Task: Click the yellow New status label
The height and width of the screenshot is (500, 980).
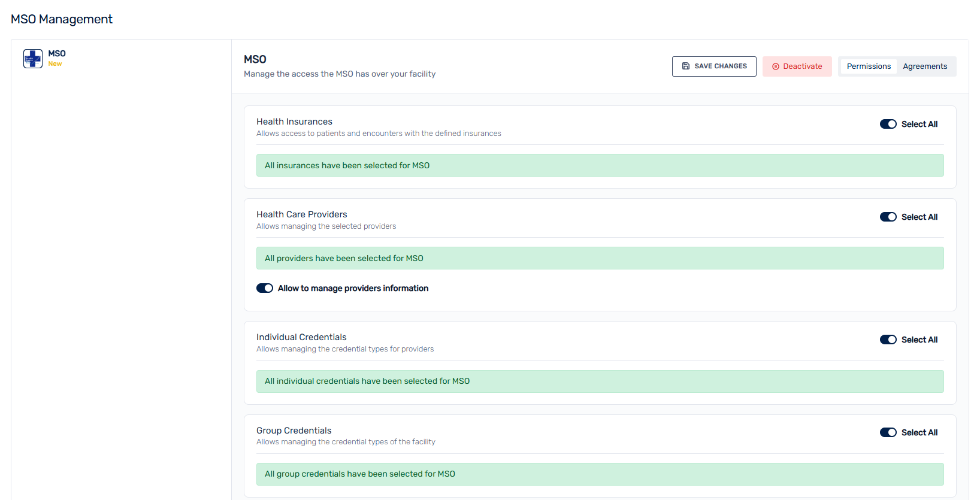Action: pos(55,64)
